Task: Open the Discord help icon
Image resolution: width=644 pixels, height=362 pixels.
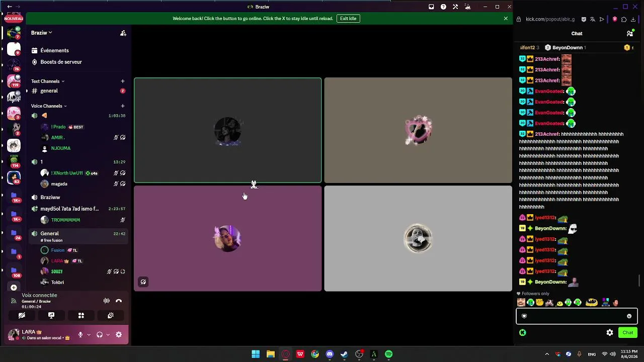Action: [x=443, y=7]
